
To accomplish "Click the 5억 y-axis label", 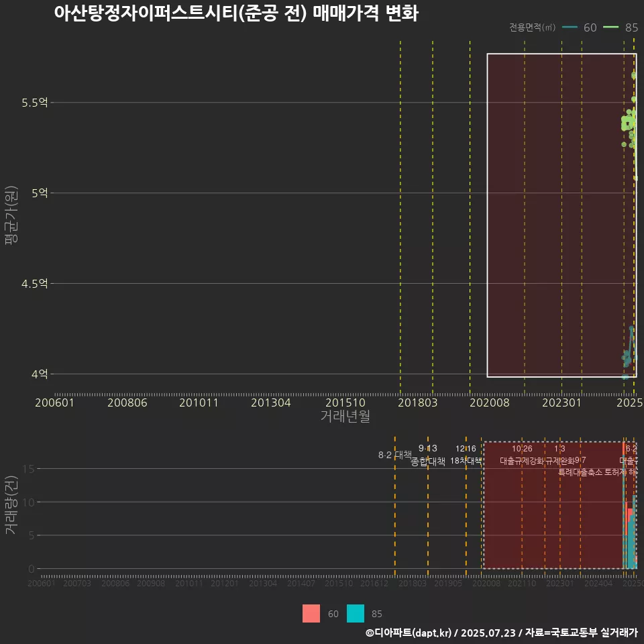I will pyautogui.click(x=40, y=193).
